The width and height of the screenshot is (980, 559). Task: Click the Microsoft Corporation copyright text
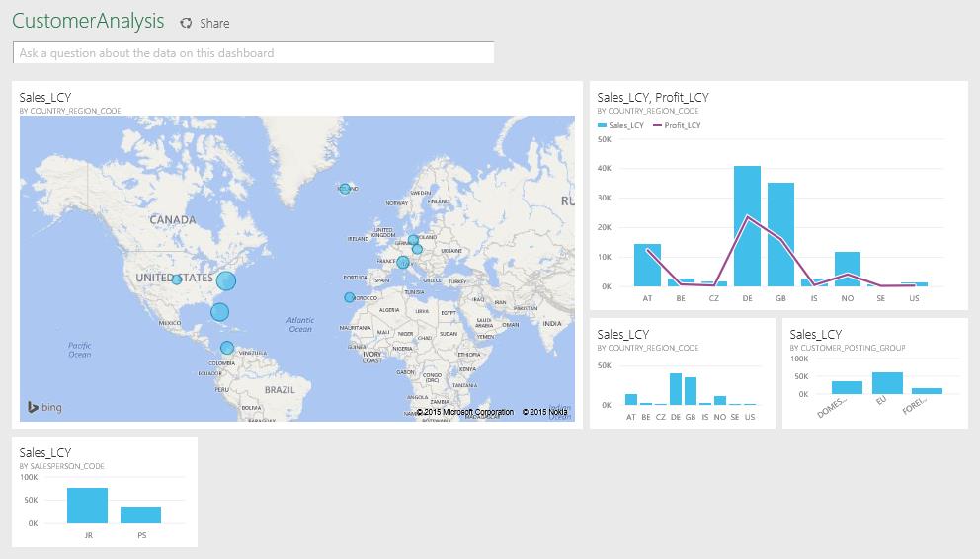pos(465,412)
